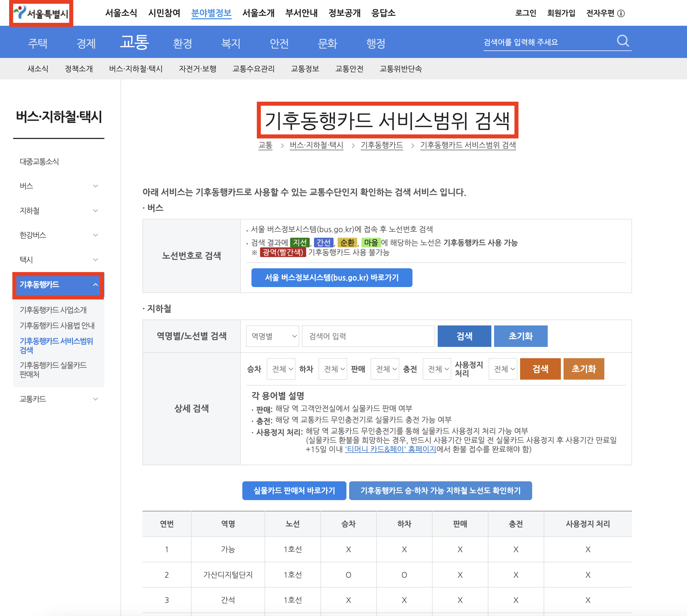Expand the 버스 sidebar menu chevron
This screenshot has width=687, height=616.
pos(96,186)
